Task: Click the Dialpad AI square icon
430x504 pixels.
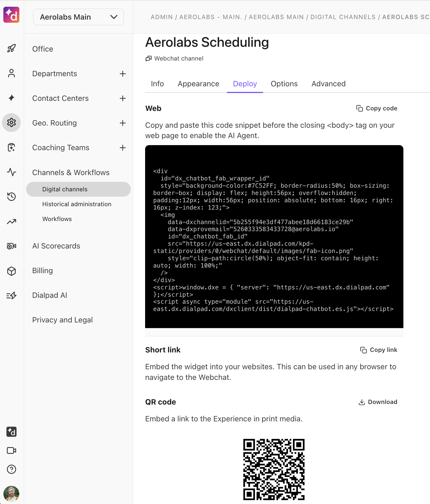Action: pyautogui.click(x=11, y=432)
